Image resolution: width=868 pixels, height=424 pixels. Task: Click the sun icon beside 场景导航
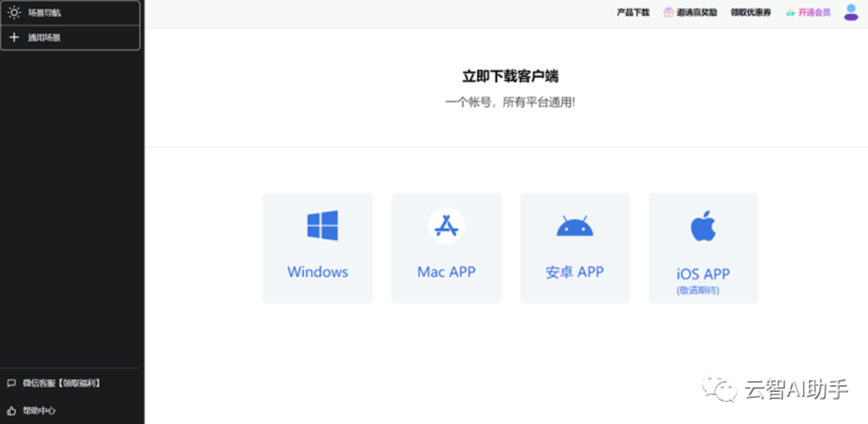(14, 12)
